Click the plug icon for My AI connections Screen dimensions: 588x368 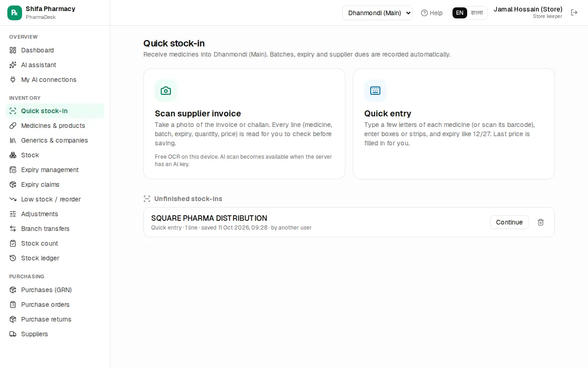click(13, 80)
